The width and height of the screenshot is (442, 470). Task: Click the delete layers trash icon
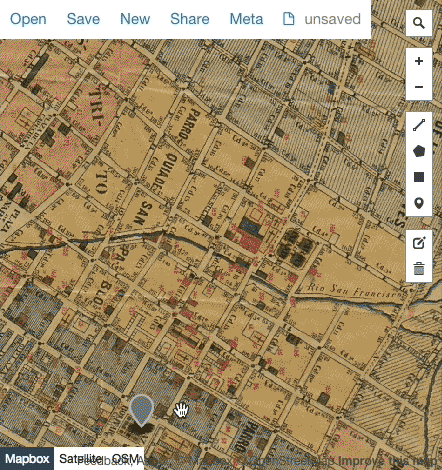(419, 269)
